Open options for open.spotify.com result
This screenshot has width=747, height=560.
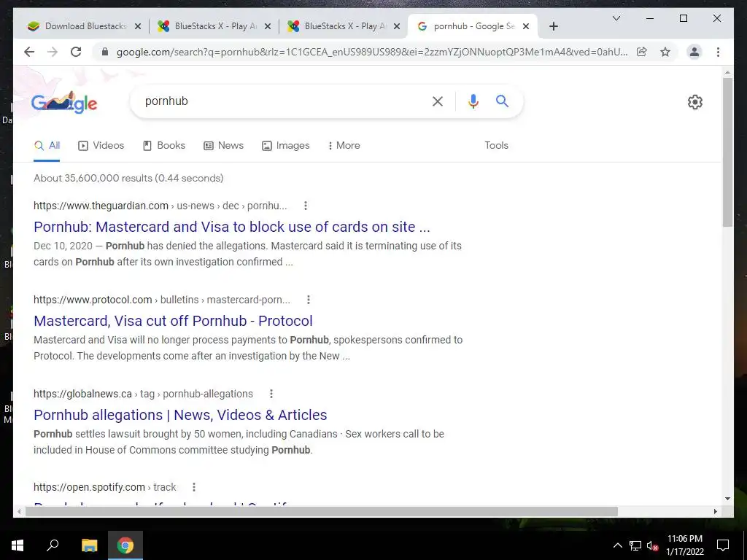click(193, 487)
